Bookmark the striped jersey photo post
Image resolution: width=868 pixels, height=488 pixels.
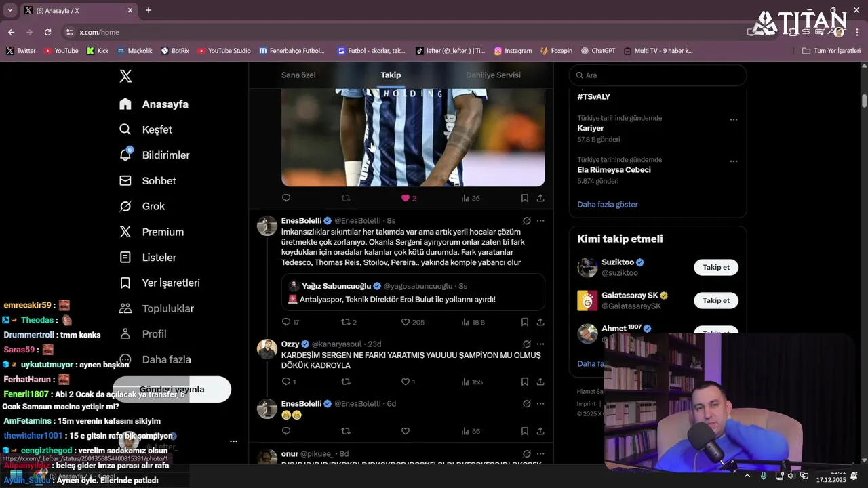coord(525,198)
